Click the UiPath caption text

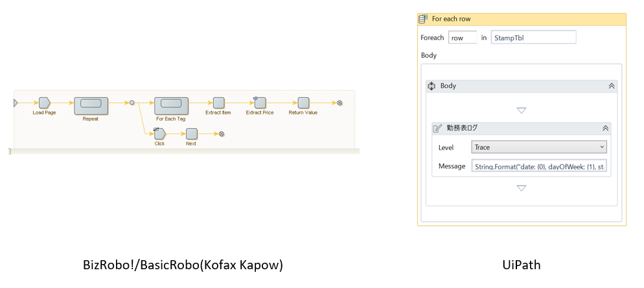(522, 265)
